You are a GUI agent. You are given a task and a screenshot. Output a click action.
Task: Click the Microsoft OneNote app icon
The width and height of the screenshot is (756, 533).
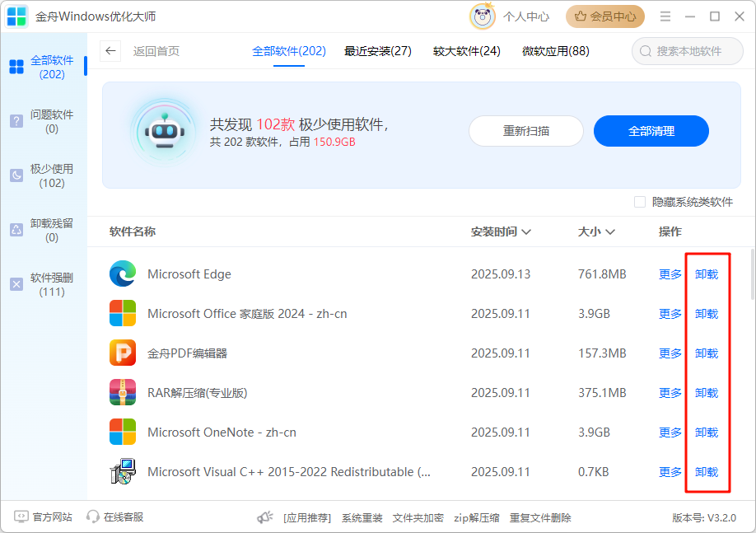click(123, 432)
